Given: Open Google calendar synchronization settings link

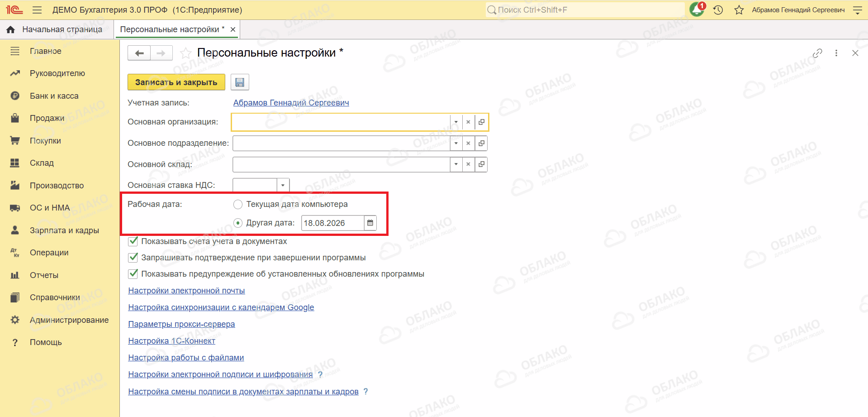Looking at the screenshot, I should click(221, 307).
